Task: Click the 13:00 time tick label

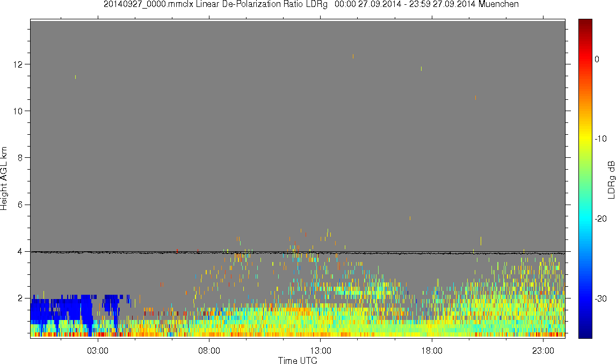Action: coord(320,351)
